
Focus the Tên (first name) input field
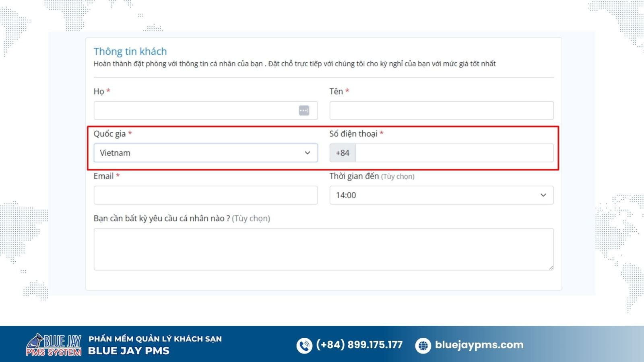[441, 110]
